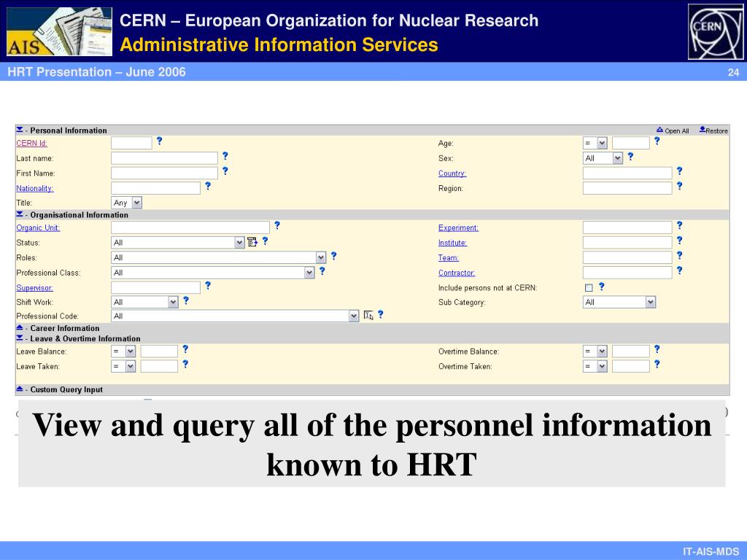Open the Shift Work dropdown

[145, 302]
